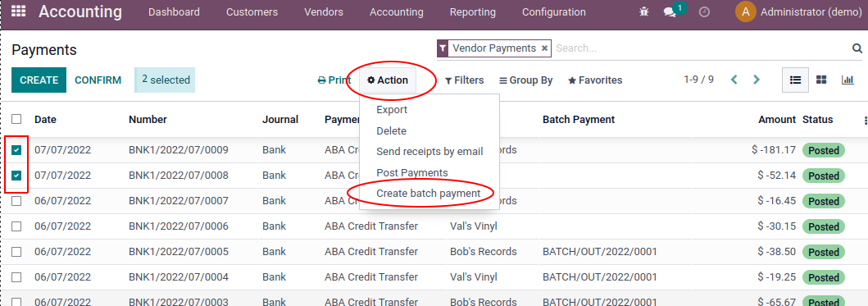Remove the Vendor Payments filter facet
The image size is (868, 306).
coord(545,48)
